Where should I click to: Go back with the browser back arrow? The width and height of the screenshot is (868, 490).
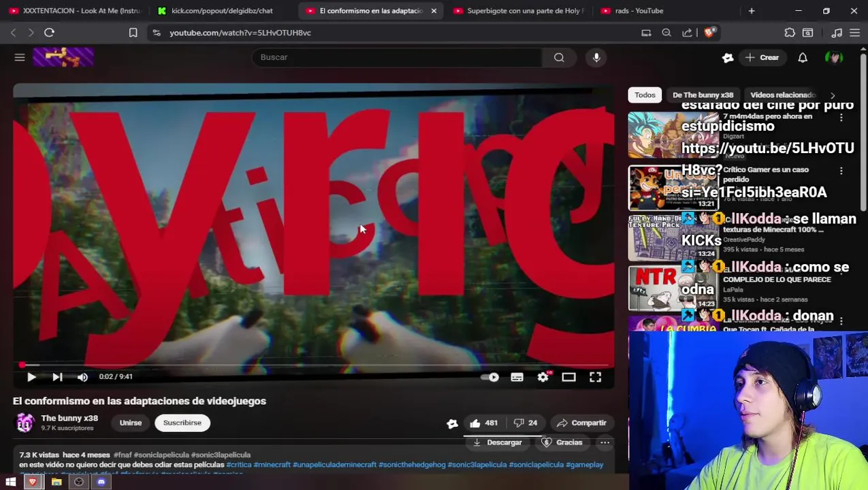tap(13, 32)
